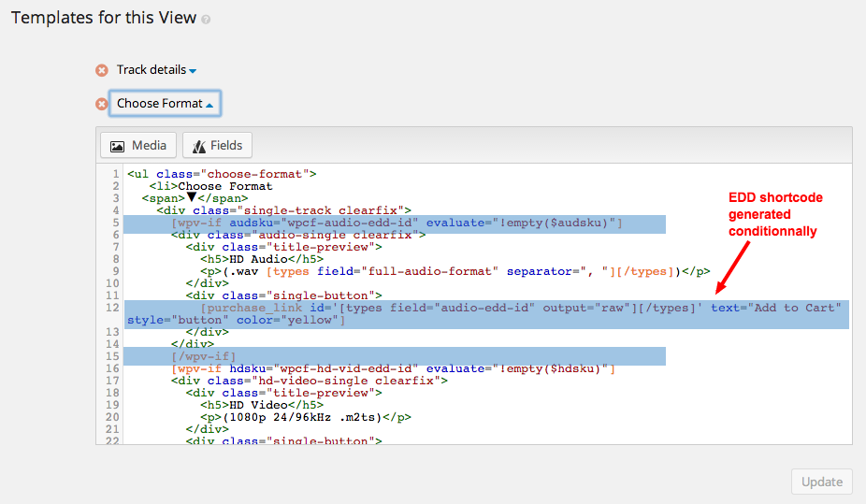866x504 pixels.
Task: Click the closing [/wpv-if] line
Action: pos(203,356)
